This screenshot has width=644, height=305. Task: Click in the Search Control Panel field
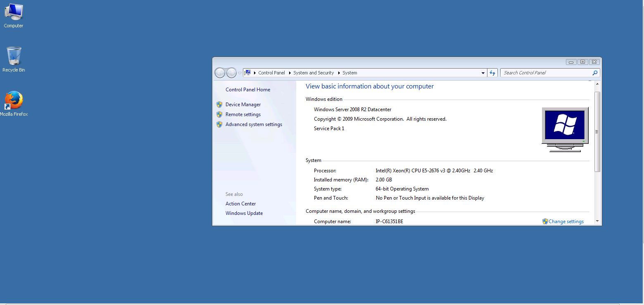(545, 73)
